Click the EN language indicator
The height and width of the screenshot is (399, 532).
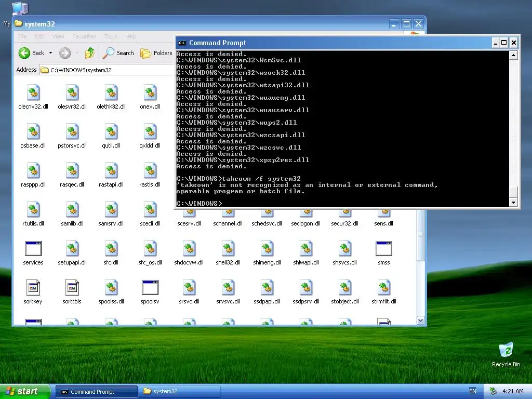pyautogui.click(x=473, y=391)
